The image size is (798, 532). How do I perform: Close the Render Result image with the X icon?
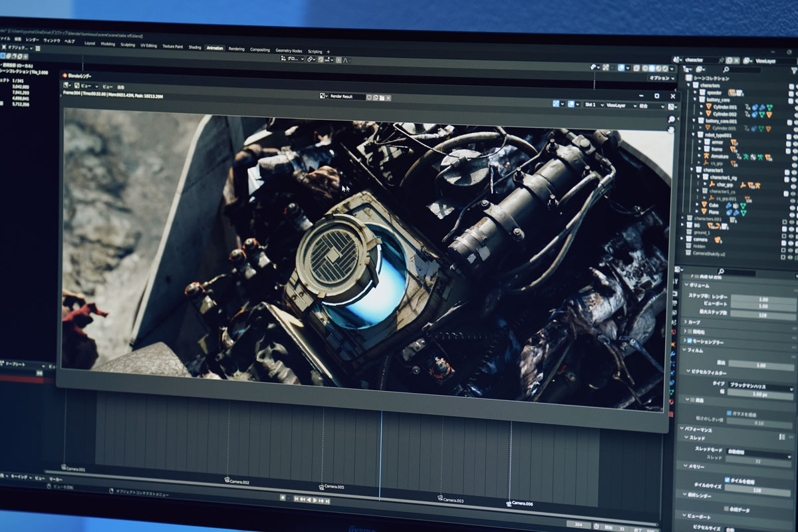click(388, 98)
